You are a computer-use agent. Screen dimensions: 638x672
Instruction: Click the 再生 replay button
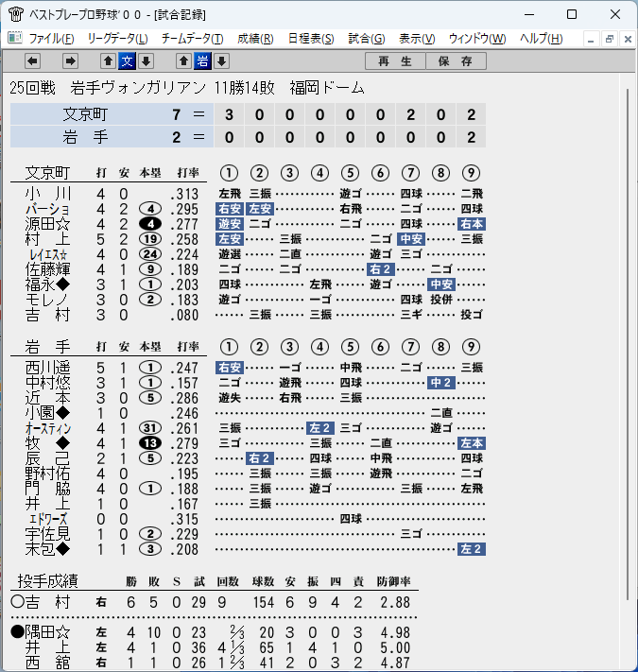[x=395, y=61]
